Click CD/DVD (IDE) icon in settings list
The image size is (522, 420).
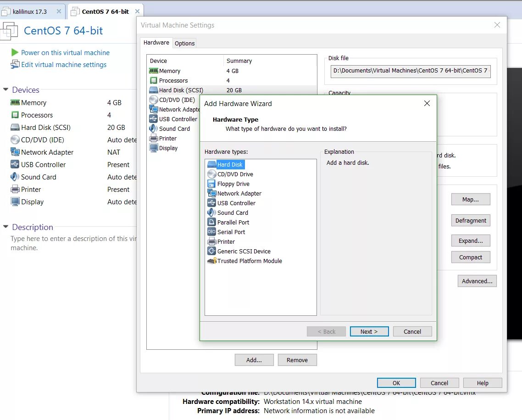tap(154, 100)
